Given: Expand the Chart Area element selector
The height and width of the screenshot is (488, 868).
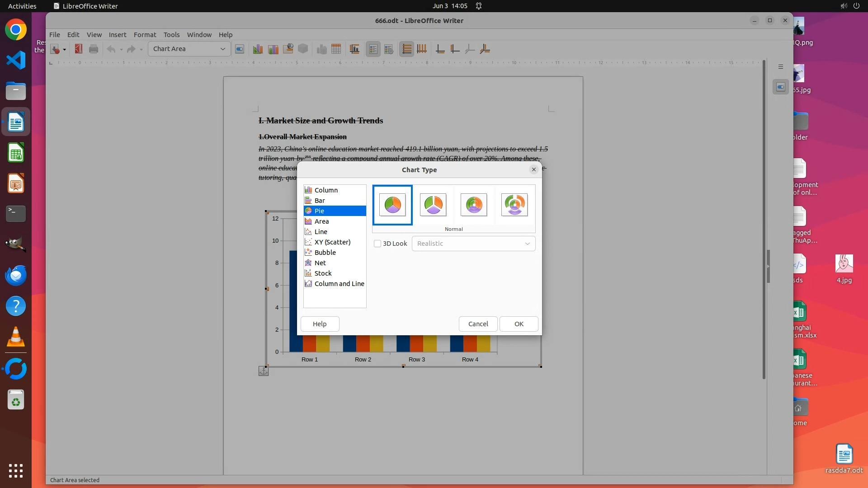Looking at the screenshot, I should pos(222,49).
